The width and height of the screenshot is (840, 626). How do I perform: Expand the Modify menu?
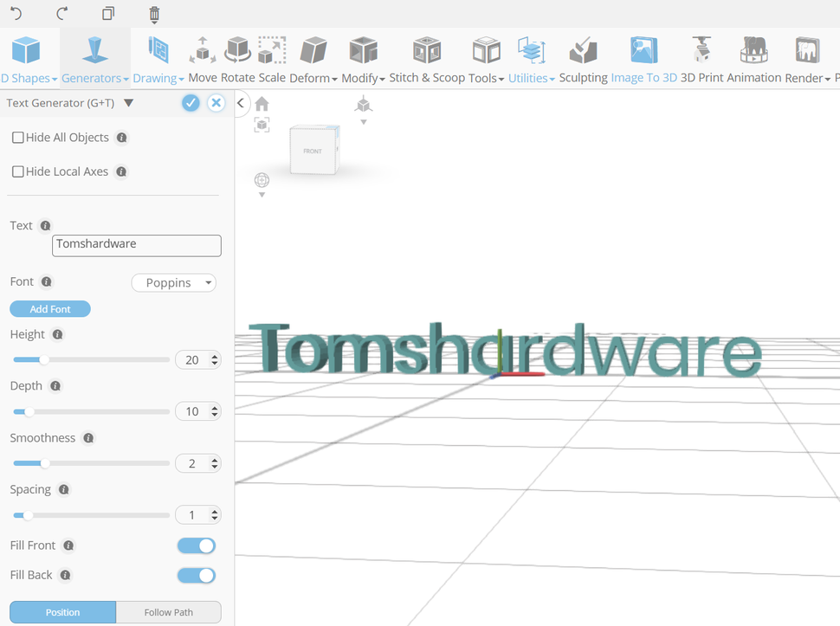pos(363,77)
